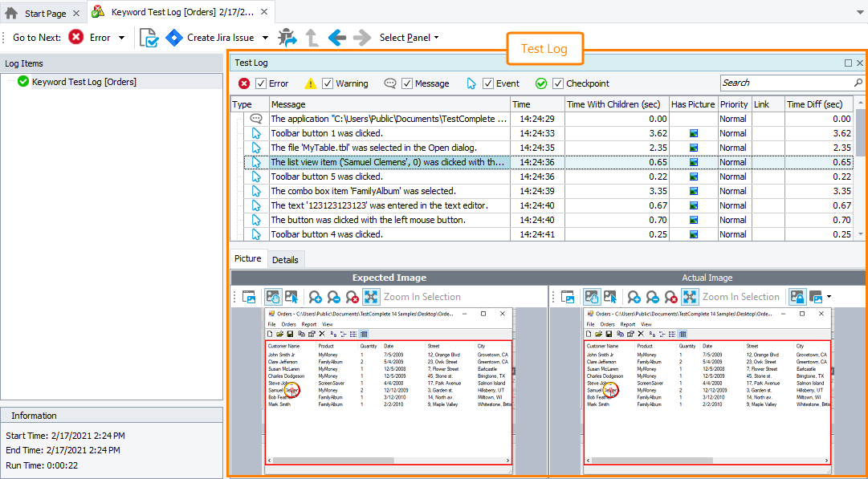
Task: Open the Create Jira Issue dropdown arrow
Action: 266,38
